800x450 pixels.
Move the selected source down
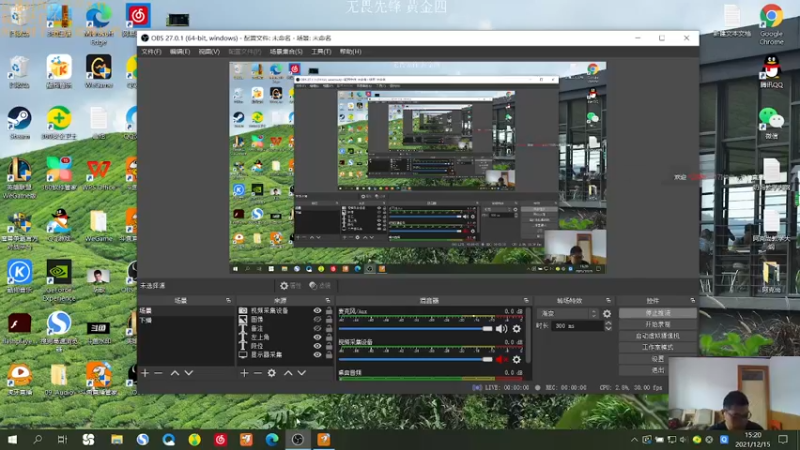coord(302,373)
